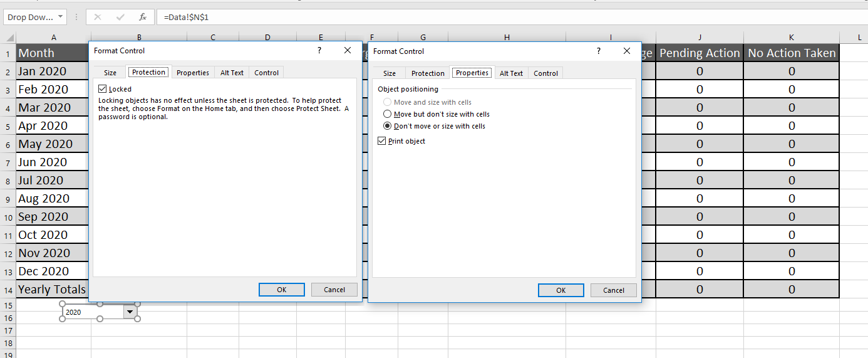This screenshot has width=868, height=358.
Task: Select the Jun 2020 cell
Action: click(x=53, y=162)
